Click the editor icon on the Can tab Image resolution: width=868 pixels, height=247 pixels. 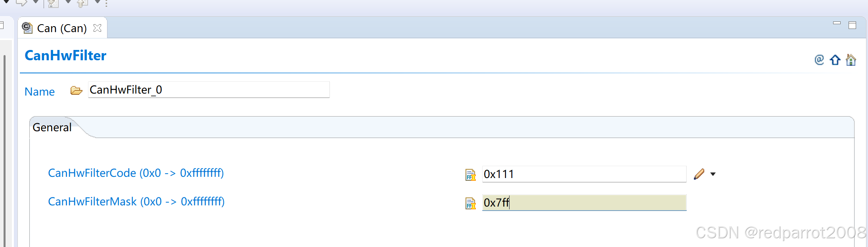[27, 27]
